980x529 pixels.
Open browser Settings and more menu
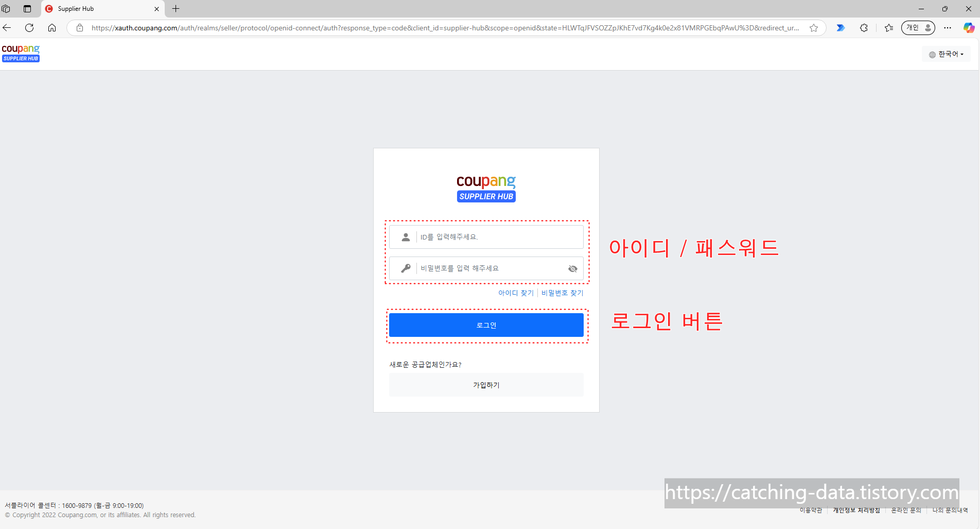(x=948, y=28)
